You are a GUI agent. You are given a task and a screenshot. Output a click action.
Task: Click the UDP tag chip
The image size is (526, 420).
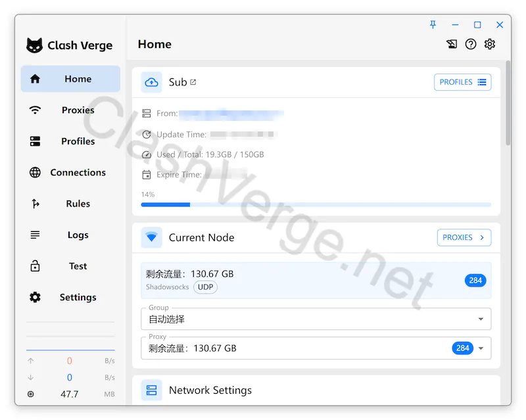tap(205, 287)
